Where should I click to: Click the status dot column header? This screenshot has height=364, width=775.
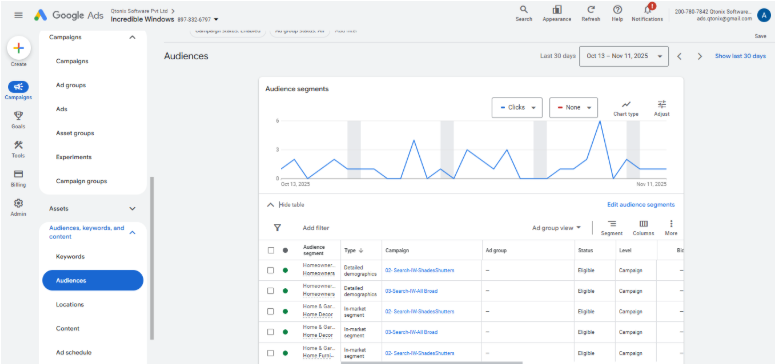(285, 250)
